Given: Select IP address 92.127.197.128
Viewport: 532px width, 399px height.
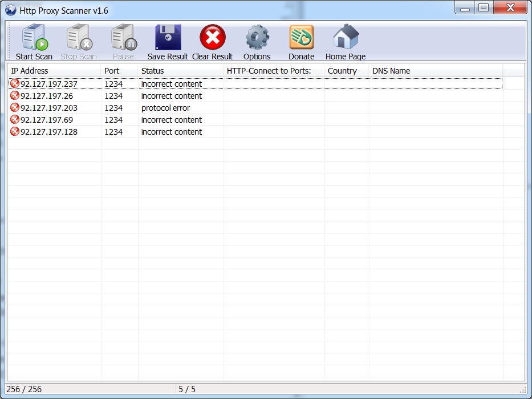Looking at the screenshot, I should click(x=49, y=132).
